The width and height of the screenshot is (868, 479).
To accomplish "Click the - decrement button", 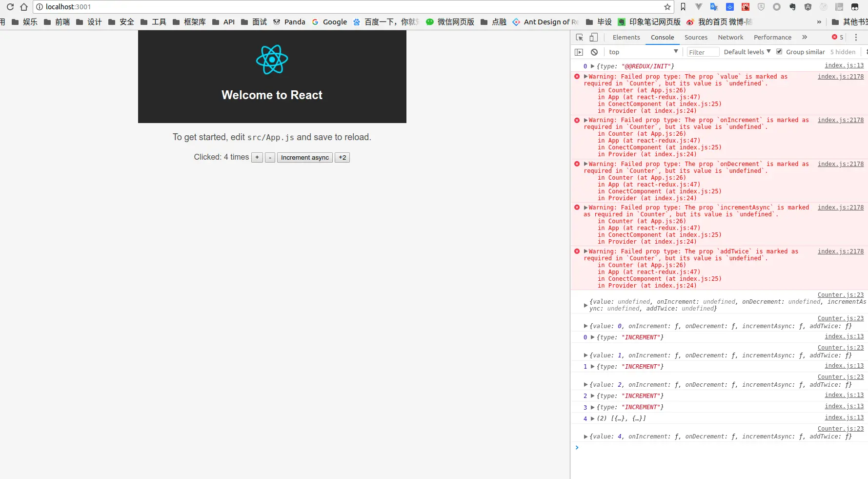I will click(270, 157).
